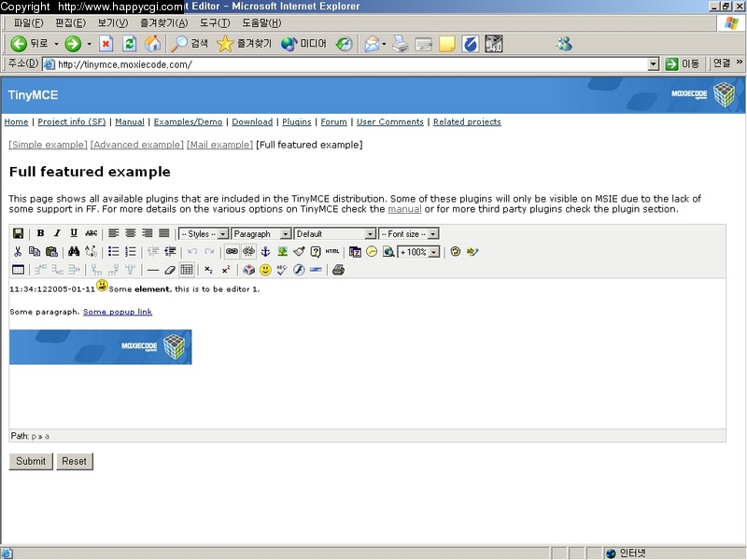The width and height of the screenshot is (747, 560).
Task: Click the Paste clipboard icon
Action: [x=51, y=251]
